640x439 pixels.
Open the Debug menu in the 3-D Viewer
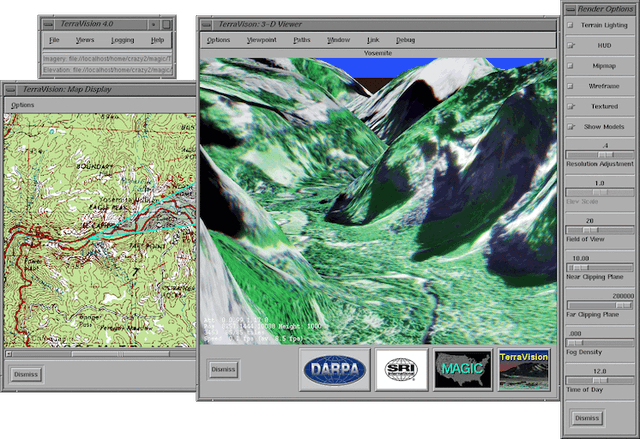pos(405,40)
